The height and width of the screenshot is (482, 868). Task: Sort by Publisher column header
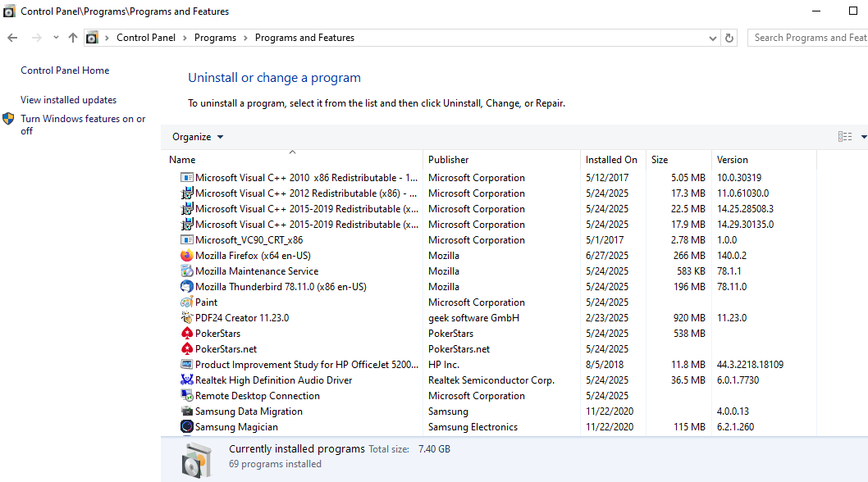449,159
